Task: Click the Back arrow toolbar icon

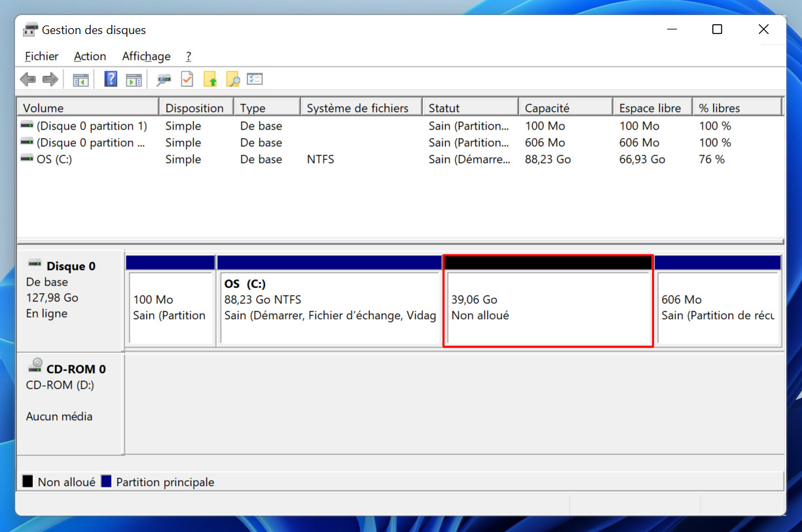Action: point(27,80)
